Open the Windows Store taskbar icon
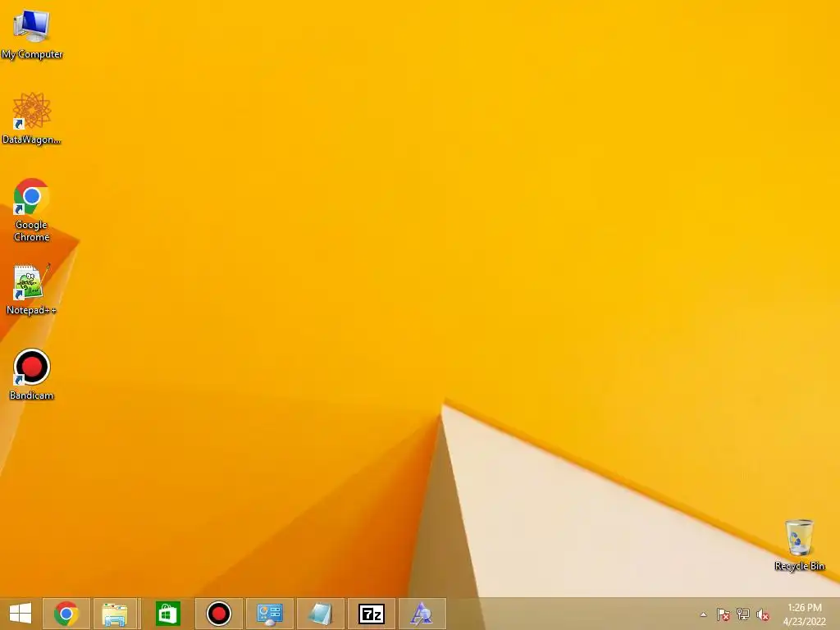The height and width of the screenshot is (630, 840). coord(167,614)
